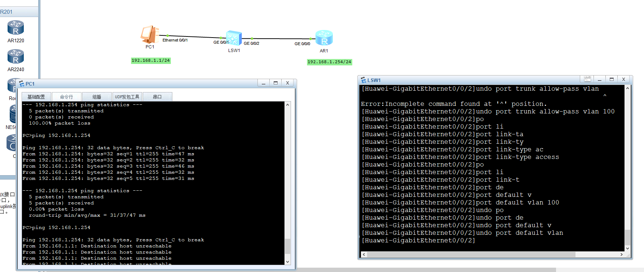Switch to the 命令行 tab
Viewport: 644px width, 272px height.
(x=66, y=97)
